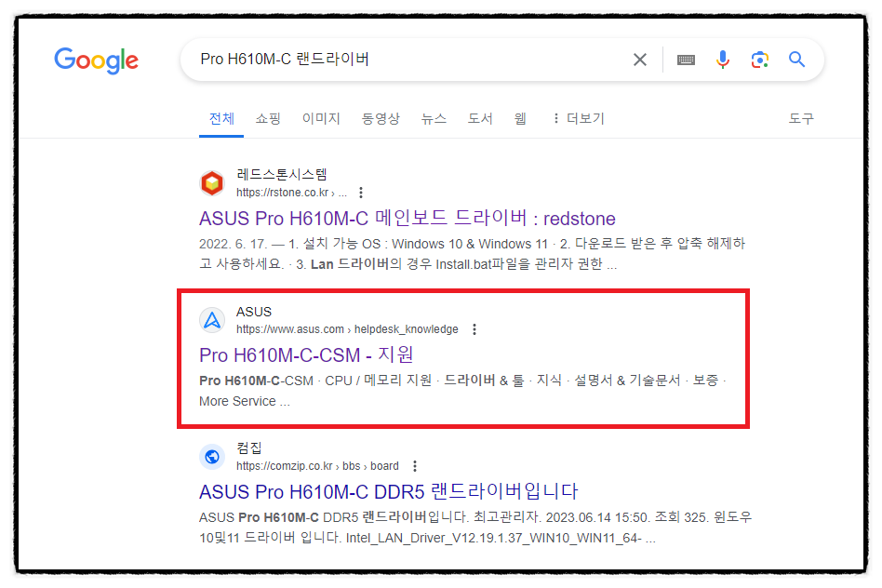Click the 레드스톤시스템 site favicon
Image resolution: width=882 pixels, height=588 pixels.
[212, 183]
